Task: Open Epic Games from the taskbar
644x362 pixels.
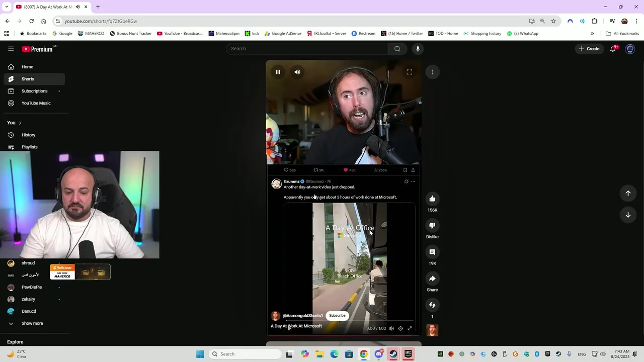Action: click(408, 354)
